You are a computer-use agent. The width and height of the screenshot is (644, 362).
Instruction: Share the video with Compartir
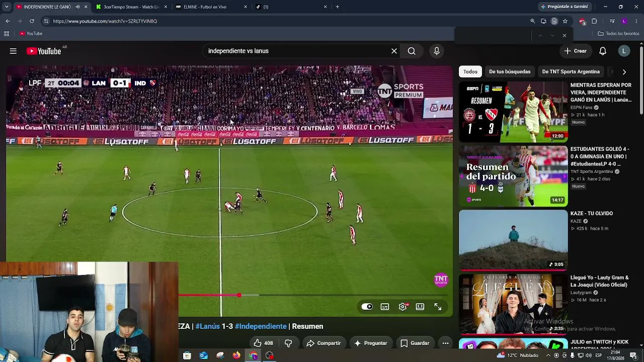[324, 343]
